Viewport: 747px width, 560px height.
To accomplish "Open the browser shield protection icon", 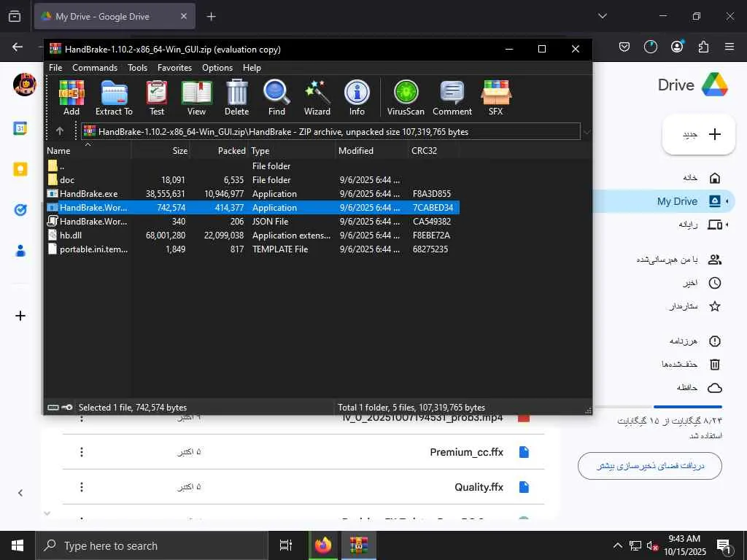I will 624,47.
